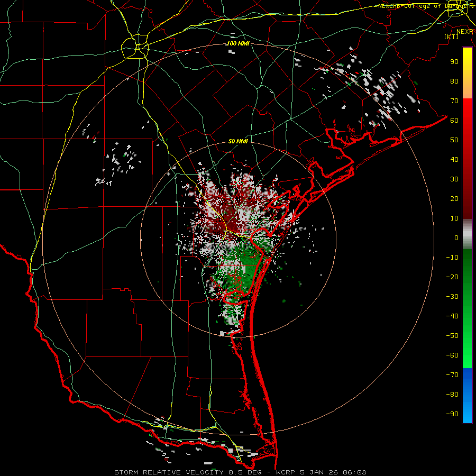The height and width of the screenshot is (476, 476).
Task: Click the 80 label on velocity scale
Action: (454, 81)
